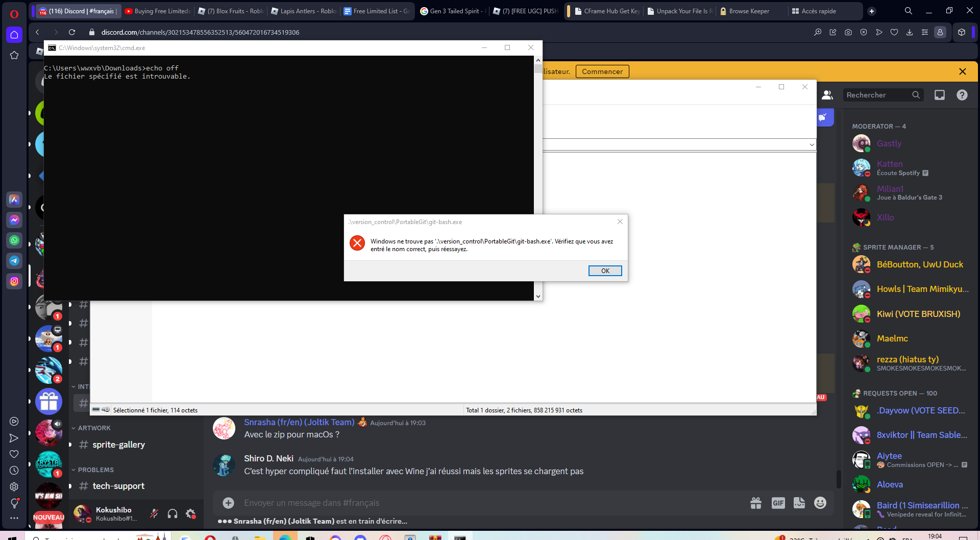Send a gift icon in chat bar
This screenshot has height=540, width=980.
tap(756, 503)
